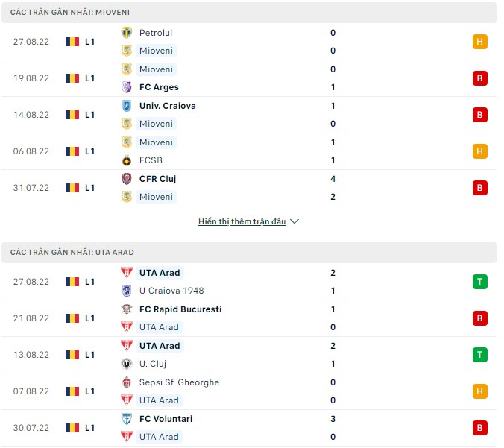Click the Romania flag on the 06.08.22 row
504x448 pixels.
click(72, 151)
